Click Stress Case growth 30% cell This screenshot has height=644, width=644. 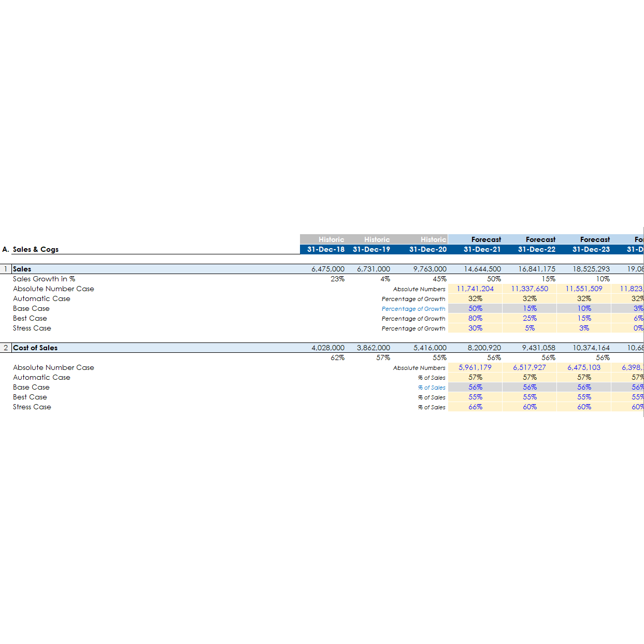coord(475,328)
